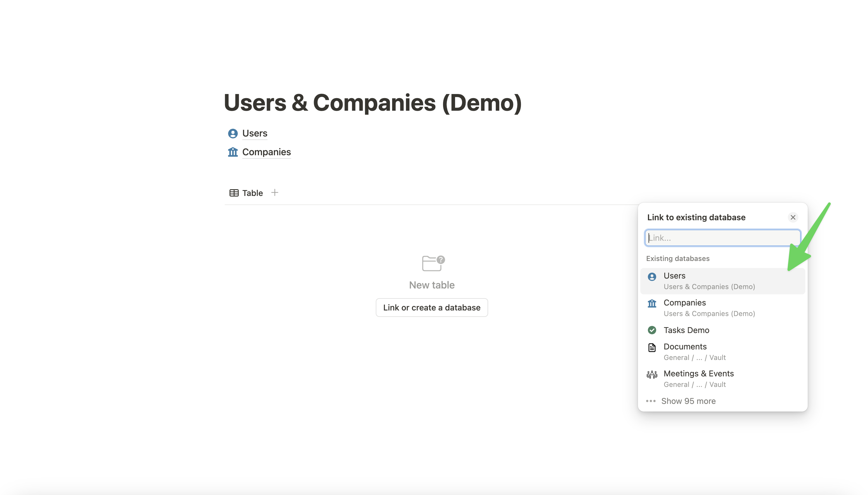Click the Tasks Demo green checkmark icon
This screenshot has width=868, height=495.
click(652, 330)
